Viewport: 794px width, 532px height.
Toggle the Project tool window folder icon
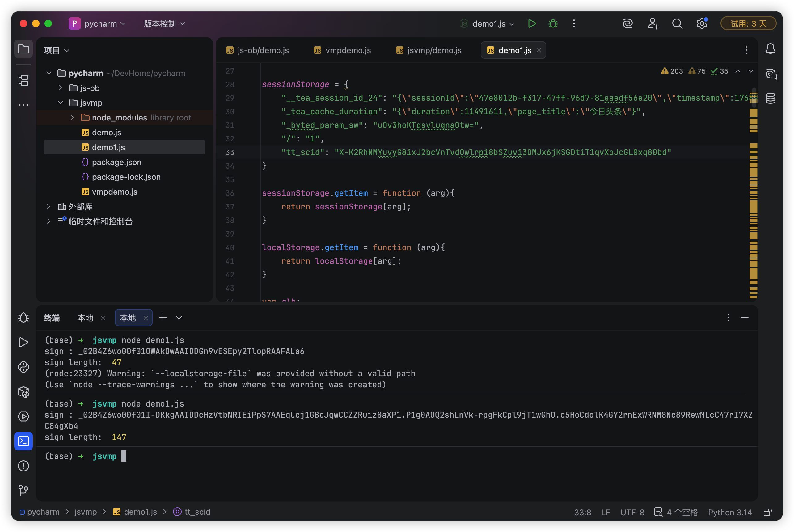23,49
